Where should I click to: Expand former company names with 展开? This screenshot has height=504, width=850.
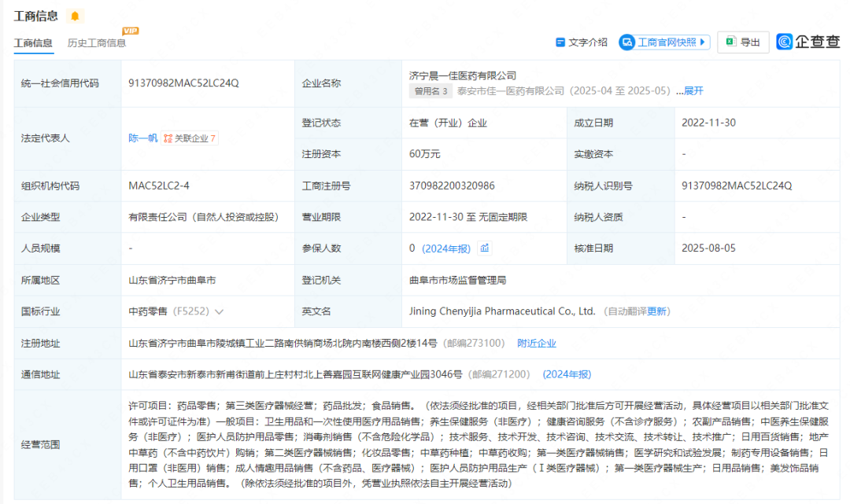pos(693,91)
